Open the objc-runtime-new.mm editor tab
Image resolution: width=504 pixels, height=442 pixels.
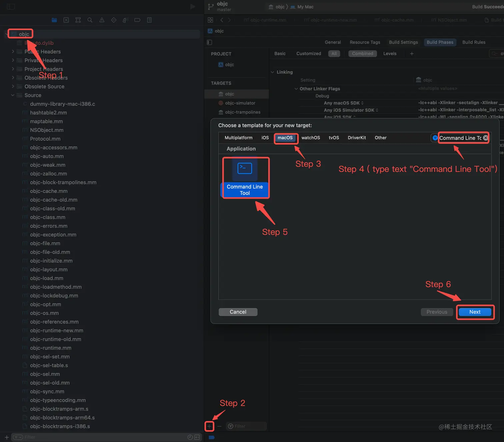330,20
